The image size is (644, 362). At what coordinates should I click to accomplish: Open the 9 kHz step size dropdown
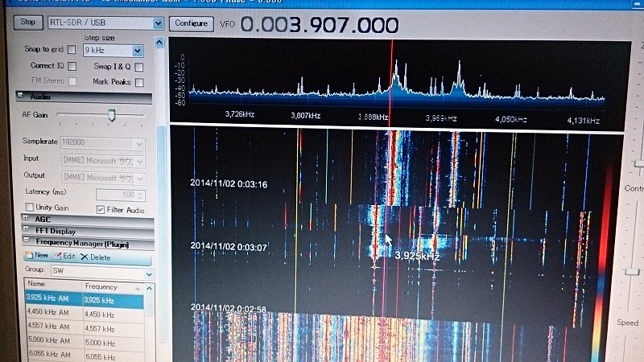(x=113, y=51)
